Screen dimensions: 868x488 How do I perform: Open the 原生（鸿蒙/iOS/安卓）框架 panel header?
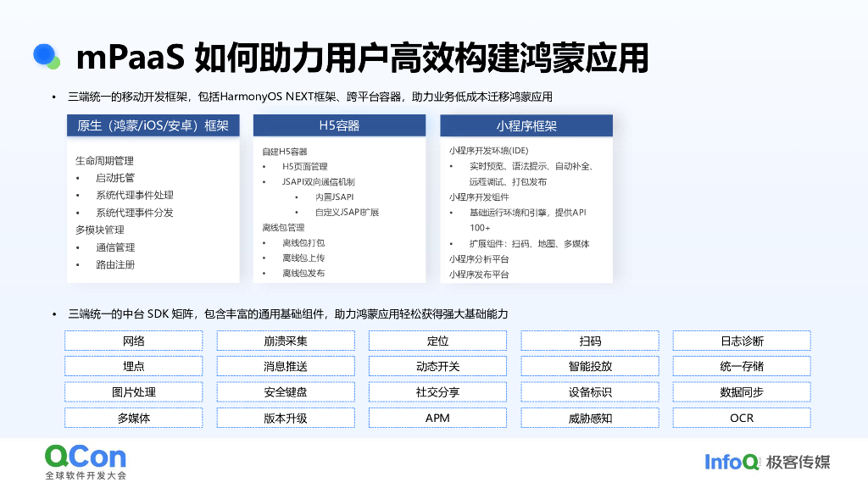(153, 125)
